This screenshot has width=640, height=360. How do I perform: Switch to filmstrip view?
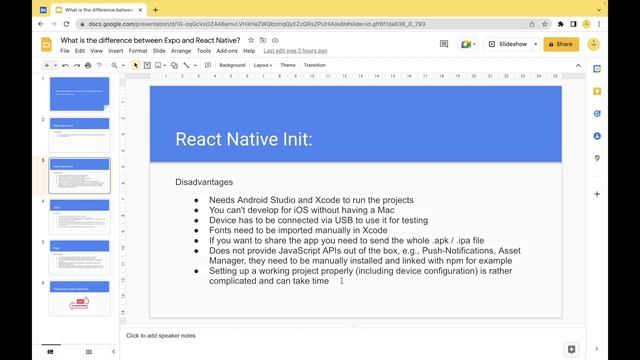[x=51, y=351]
